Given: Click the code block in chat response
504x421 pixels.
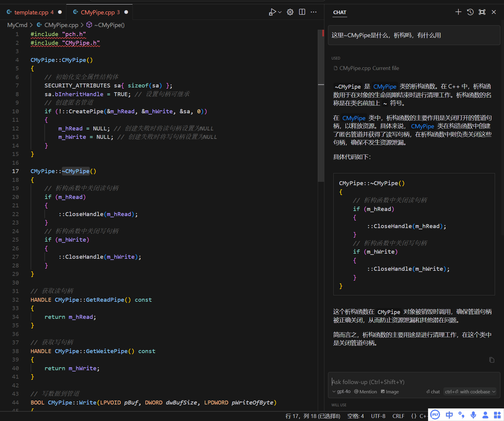Looking at the screenshot, I should (x=414, y=234).
